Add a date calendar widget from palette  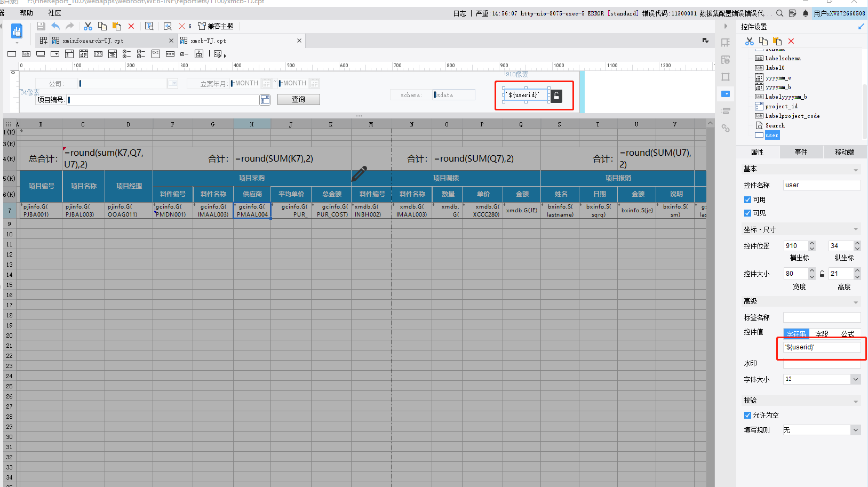(x=84, y=54)
